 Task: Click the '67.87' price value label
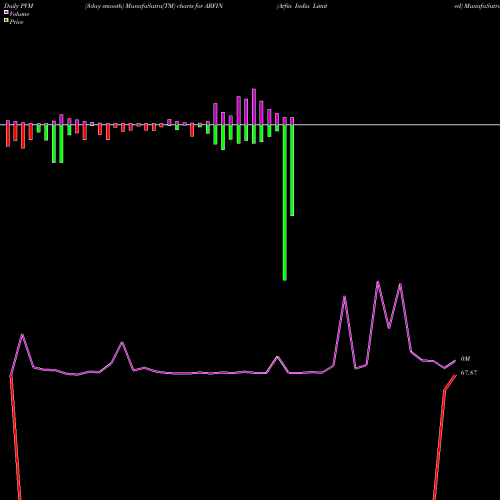click(469, 373)
